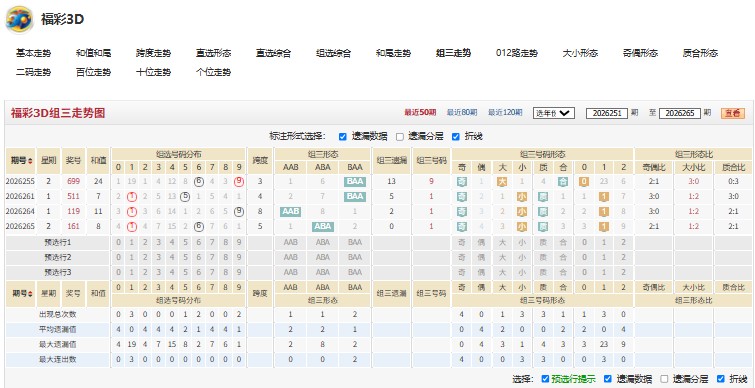Toggle 折线 checkbox in footer 选择 row
The width and height of the screenshot is (755, 388).
click(x=720, y=378)
